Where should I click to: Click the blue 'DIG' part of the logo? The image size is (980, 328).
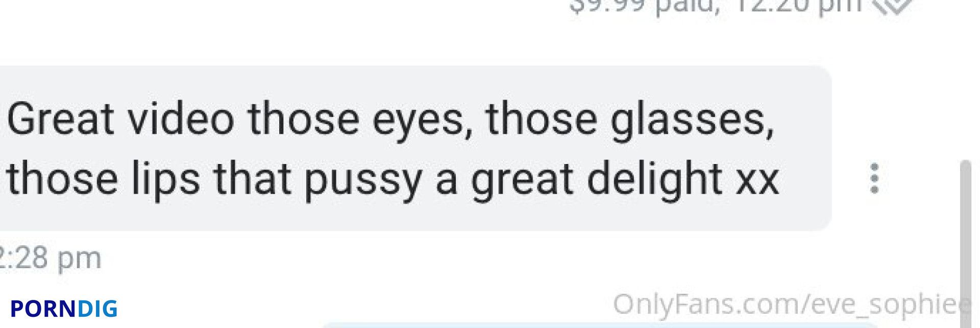click(97, 309)
